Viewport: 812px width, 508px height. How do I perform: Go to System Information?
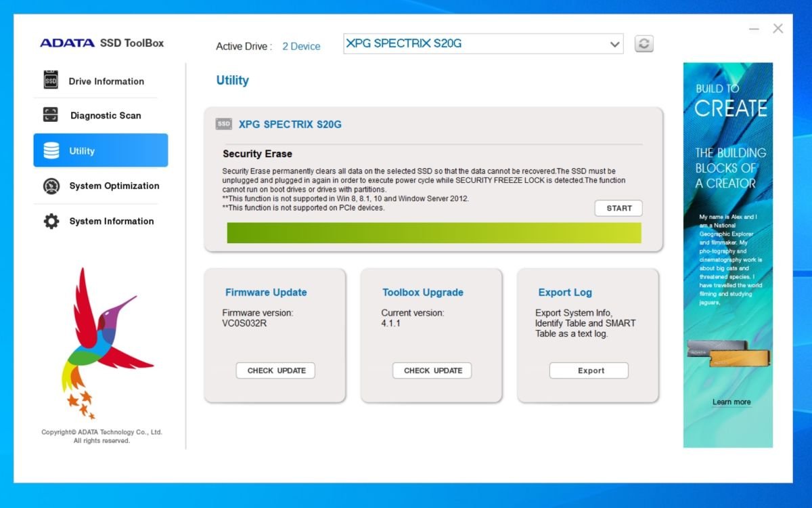coord(101,221)
